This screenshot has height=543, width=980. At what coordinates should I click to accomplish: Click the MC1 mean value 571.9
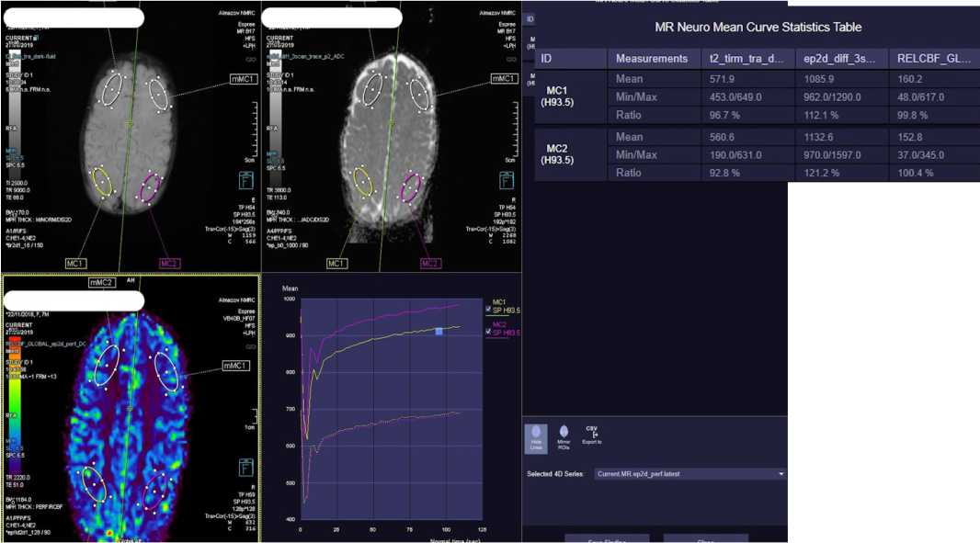722,79
